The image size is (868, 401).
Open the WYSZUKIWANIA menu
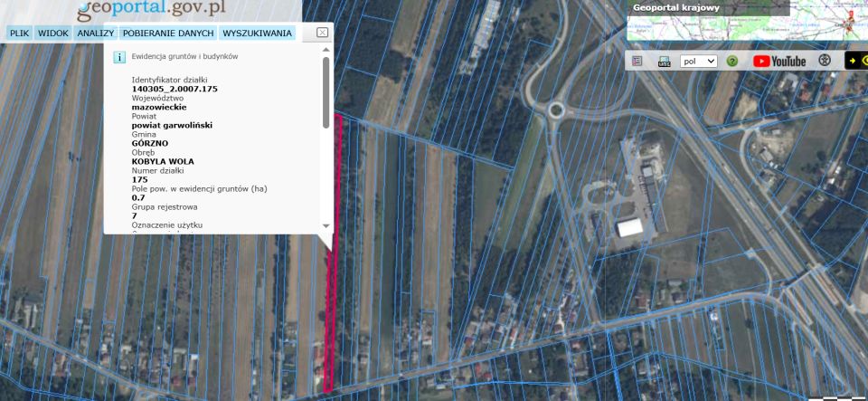point(257,33)
